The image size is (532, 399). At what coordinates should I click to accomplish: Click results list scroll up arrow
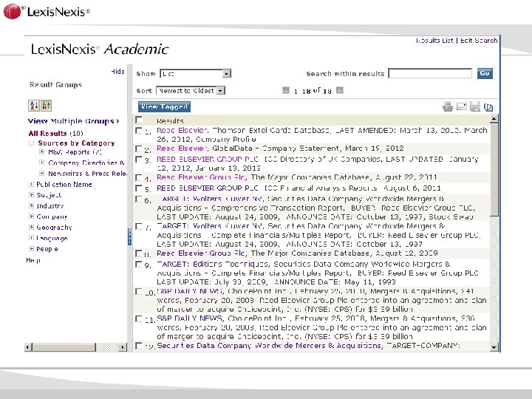coord(494,119)
